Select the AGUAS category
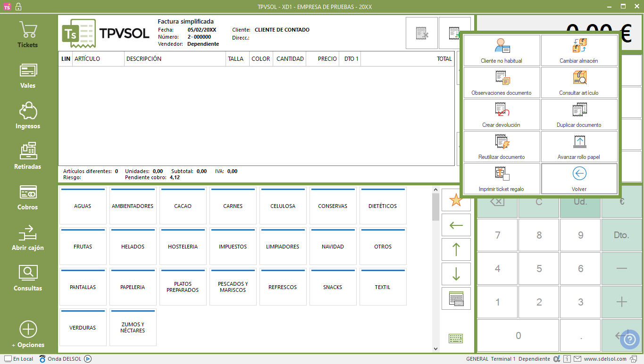Viewport: 644px width, 364px height. click(x=83, y=206)
